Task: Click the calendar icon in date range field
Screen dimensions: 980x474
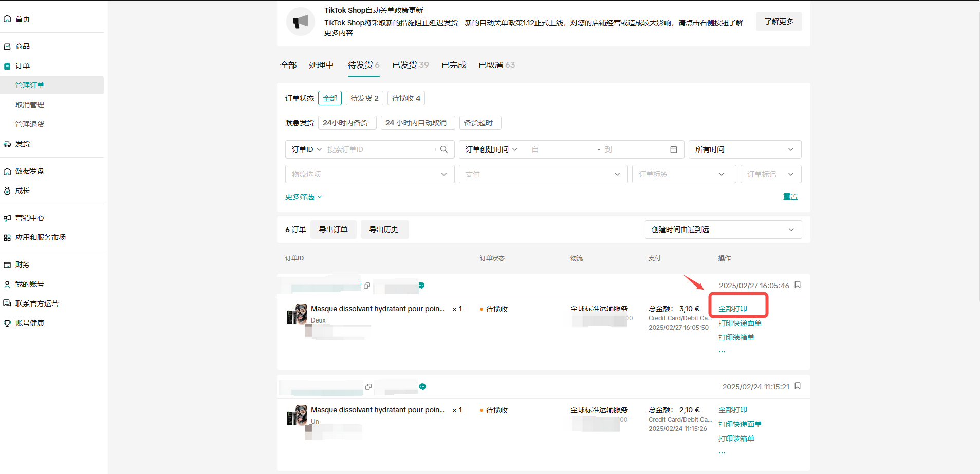Action: coord(673,149)
